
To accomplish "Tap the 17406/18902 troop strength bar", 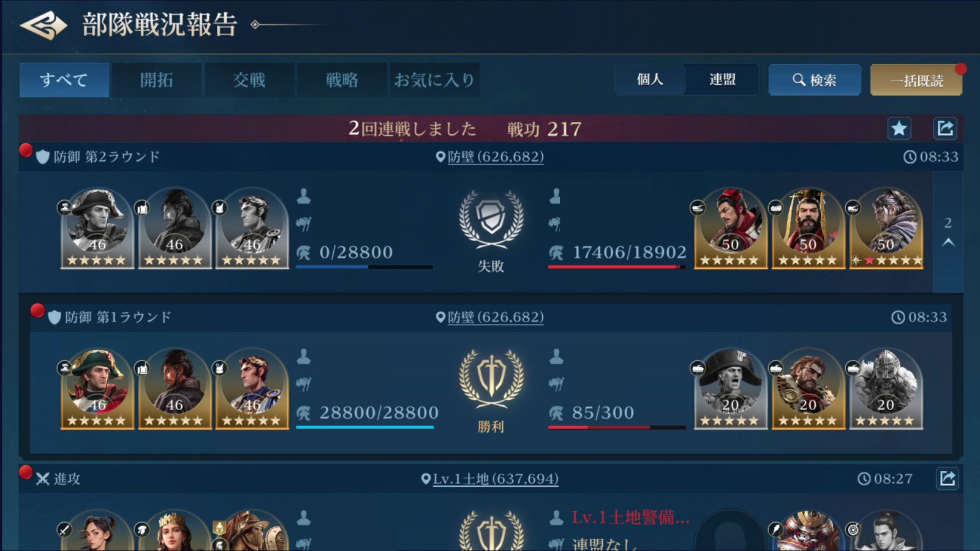I will (x=617, y=267).
